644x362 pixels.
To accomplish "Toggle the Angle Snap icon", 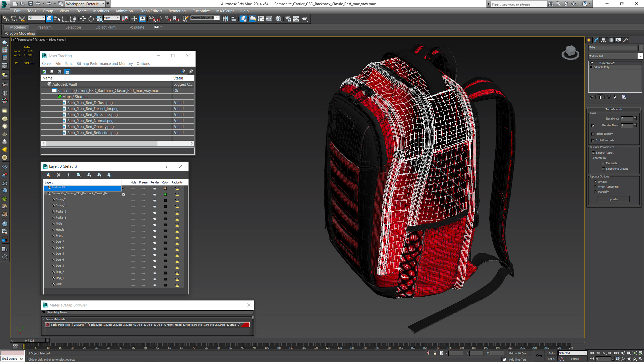I will [x=160, y=19].
